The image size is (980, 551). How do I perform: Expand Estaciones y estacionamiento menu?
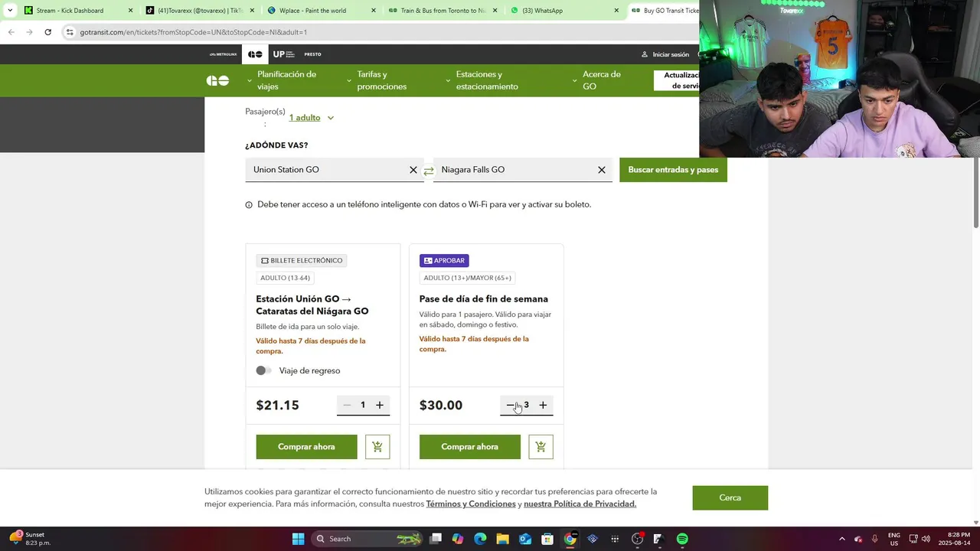pos(482,80)
